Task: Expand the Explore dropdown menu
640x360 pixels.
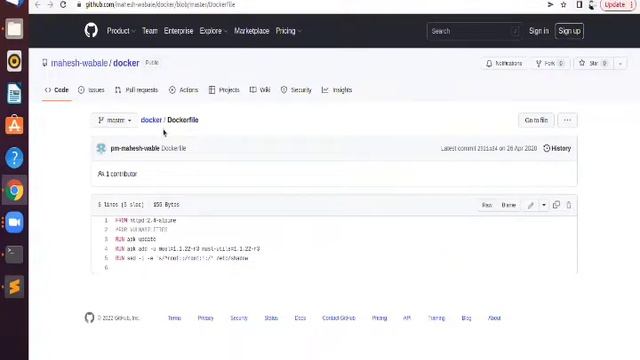Action: [213, 31]
